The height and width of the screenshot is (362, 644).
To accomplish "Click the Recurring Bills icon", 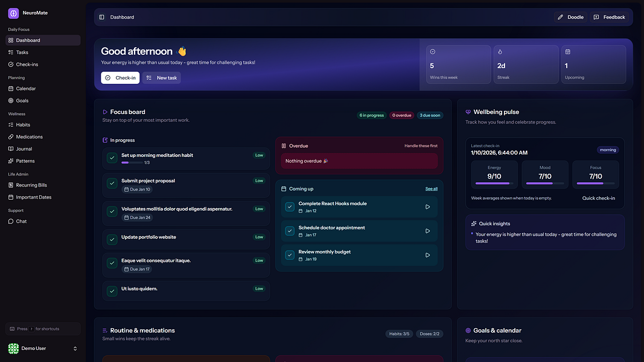I will click(11, 185).
